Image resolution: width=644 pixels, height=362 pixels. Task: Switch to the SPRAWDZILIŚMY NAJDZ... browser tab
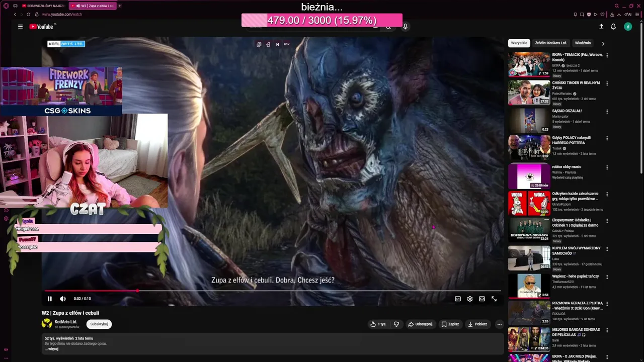pos(43,6)
